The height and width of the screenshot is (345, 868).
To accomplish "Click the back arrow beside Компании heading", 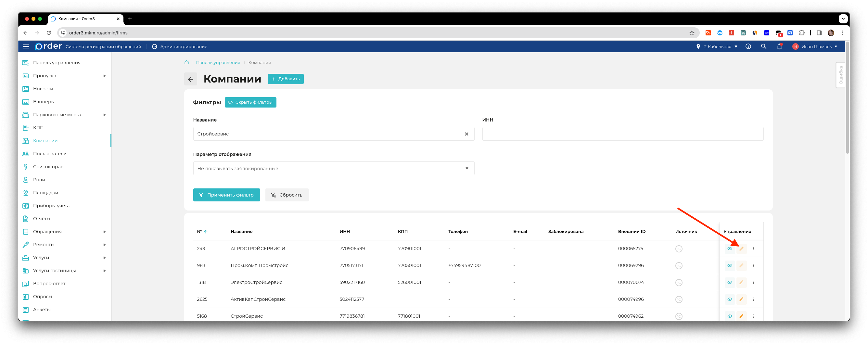I will point(190,79).
